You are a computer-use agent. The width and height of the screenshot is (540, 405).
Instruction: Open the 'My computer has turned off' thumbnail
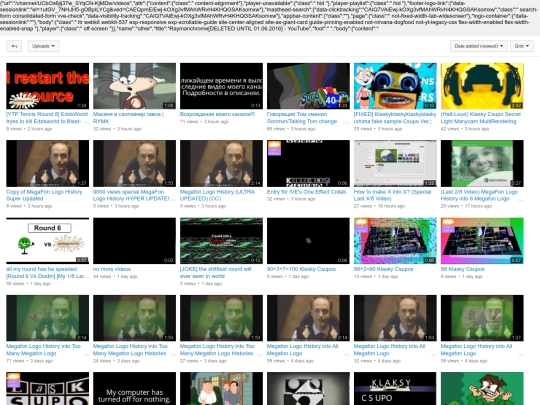pyautogui.click(x=134, y=388)
